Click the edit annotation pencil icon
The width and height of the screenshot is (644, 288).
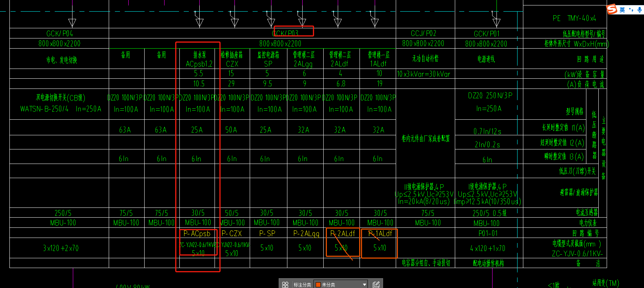coord(376,285)
